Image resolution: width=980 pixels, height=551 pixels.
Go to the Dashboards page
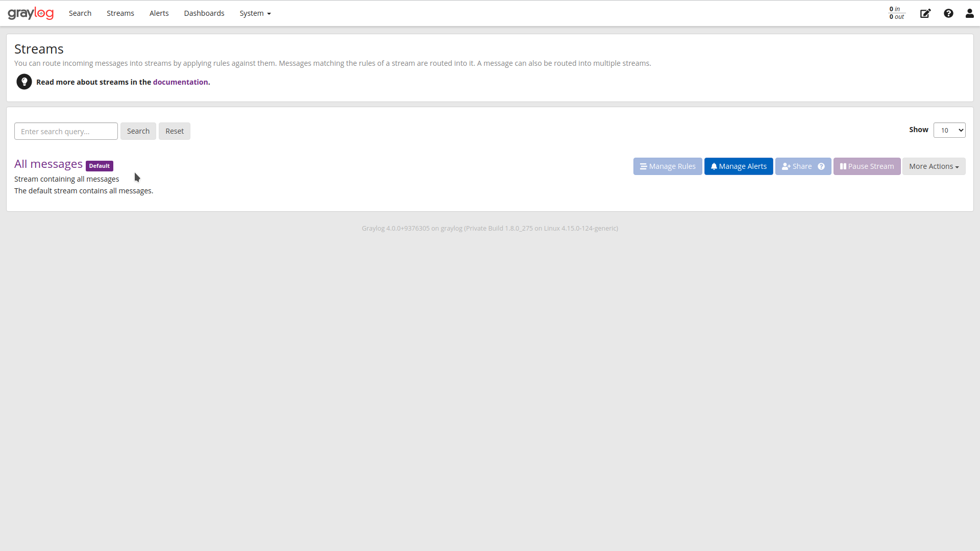[x=204, y=13]
